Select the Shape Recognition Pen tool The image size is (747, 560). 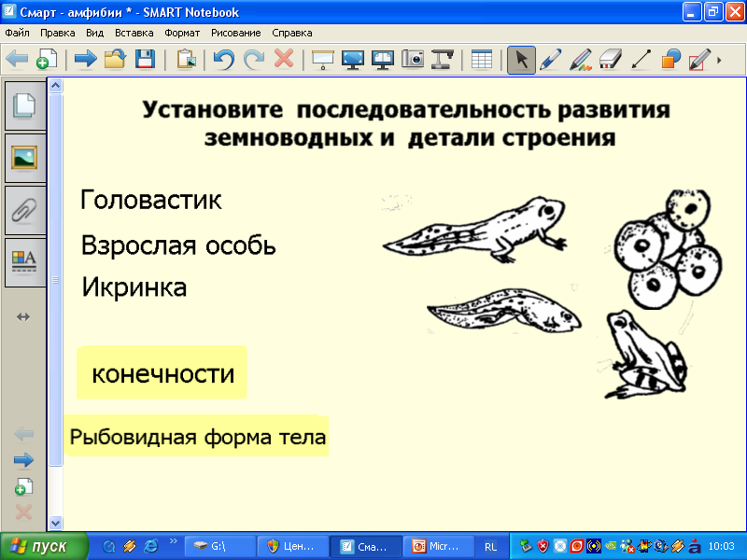[699, 60]
